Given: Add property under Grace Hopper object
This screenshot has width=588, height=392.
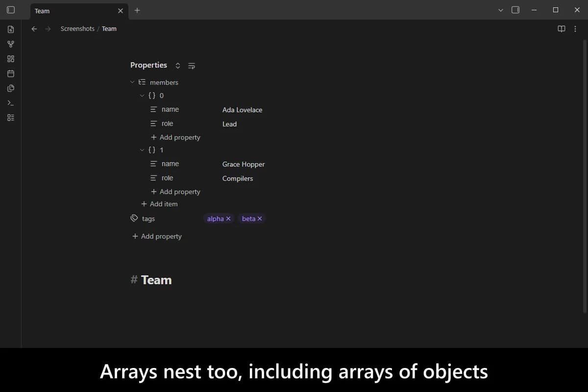Looking at the screenshot, I should (x=175, y=192).
